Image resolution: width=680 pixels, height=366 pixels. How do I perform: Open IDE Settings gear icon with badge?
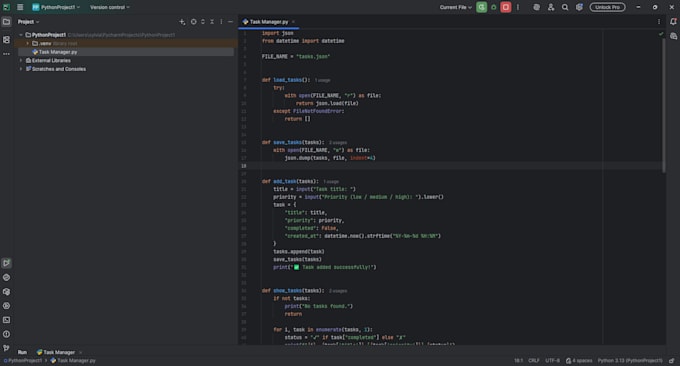point(579,7)
